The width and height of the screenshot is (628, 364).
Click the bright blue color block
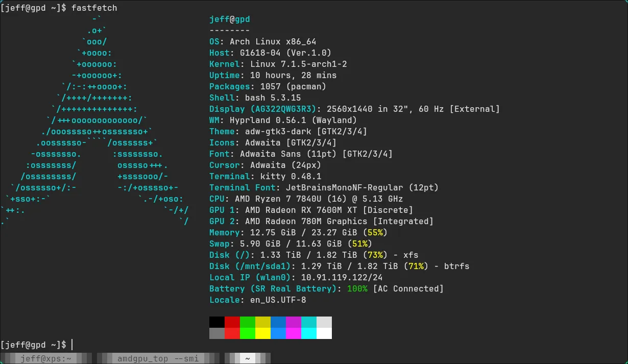point(278,333)
